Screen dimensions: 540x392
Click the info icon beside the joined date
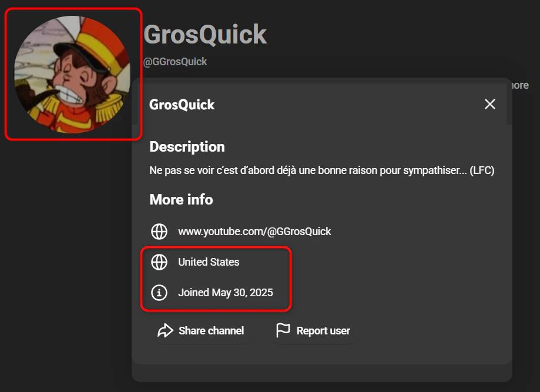point(159,293)
